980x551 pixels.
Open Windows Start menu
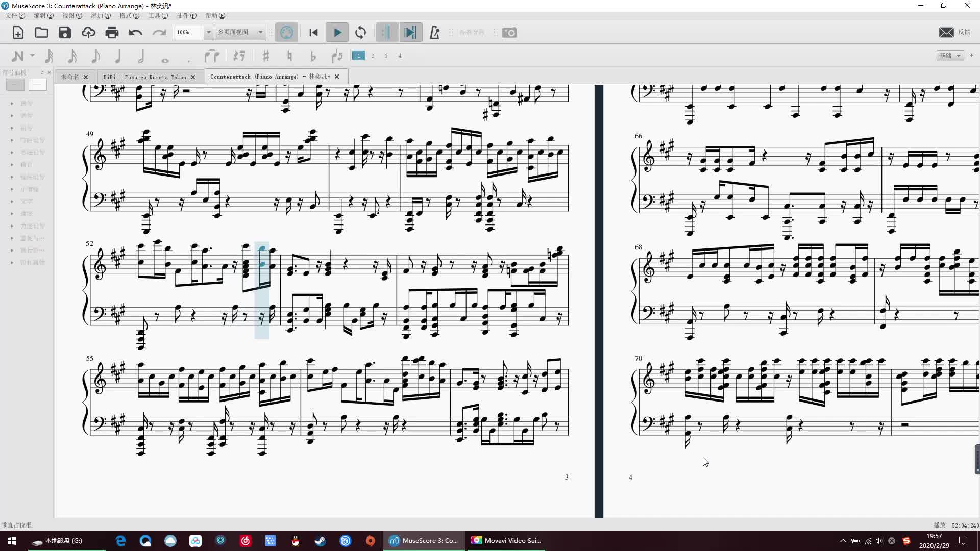tap(12, 541)
